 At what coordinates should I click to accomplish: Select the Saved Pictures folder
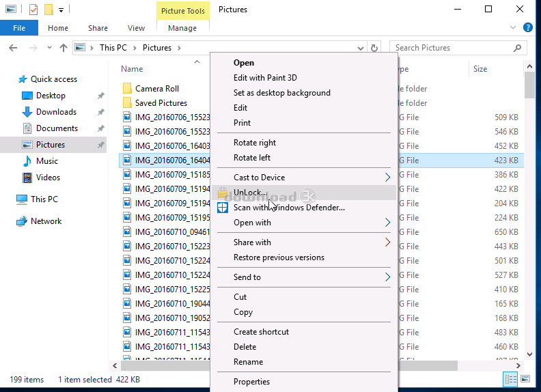coord(161,103)
